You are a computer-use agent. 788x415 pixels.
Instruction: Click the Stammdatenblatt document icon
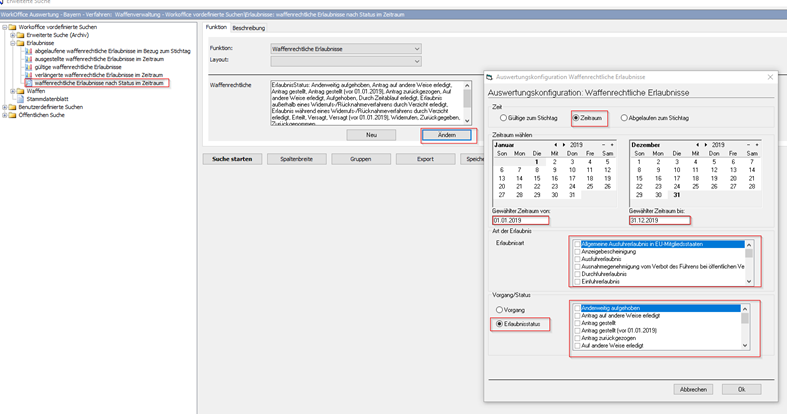click(x=20, y=99)
